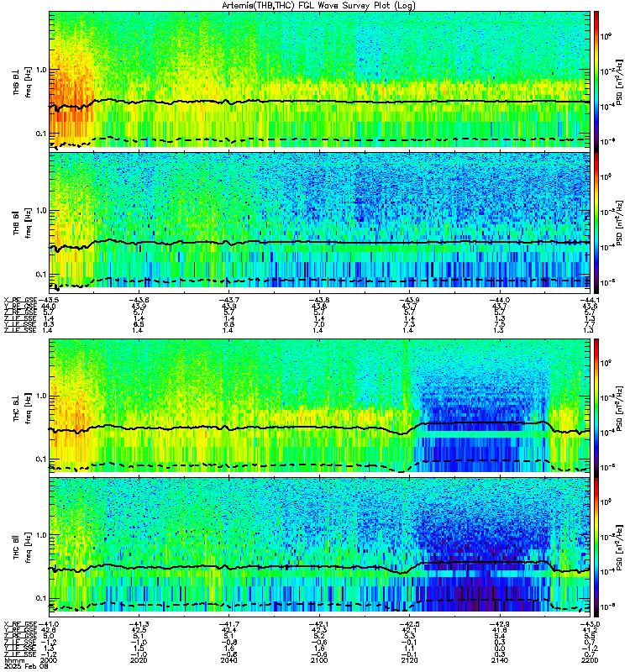The height and width of the screenshot is (672, 630).
Task: Click the 0.1 frequency tick of the THB B-parallel panel
Action: pos(41,275)
